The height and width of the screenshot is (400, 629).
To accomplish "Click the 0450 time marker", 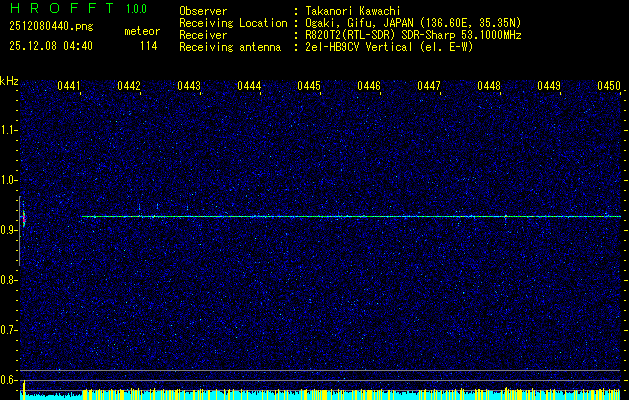I will (609, 86).
